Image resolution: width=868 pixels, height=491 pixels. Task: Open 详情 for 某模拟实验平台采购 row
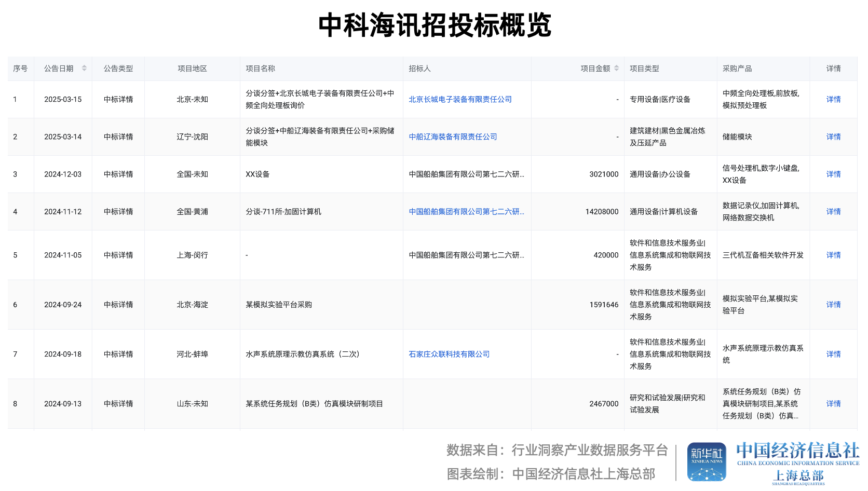[833, 305]
